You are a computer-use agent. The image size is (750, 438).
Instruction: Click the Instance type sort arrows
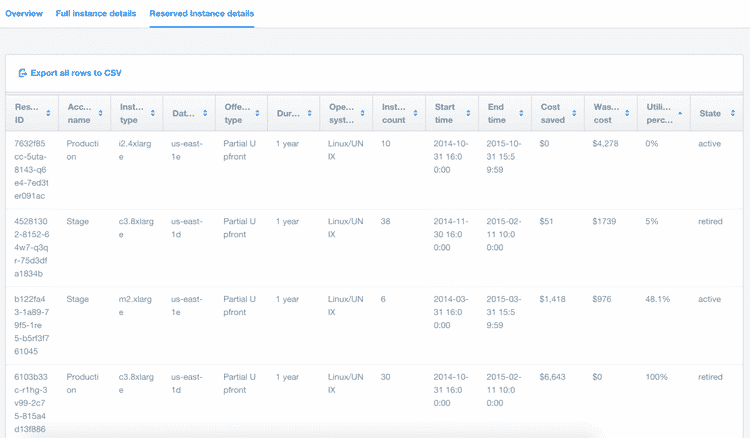[x=152, y=113]
